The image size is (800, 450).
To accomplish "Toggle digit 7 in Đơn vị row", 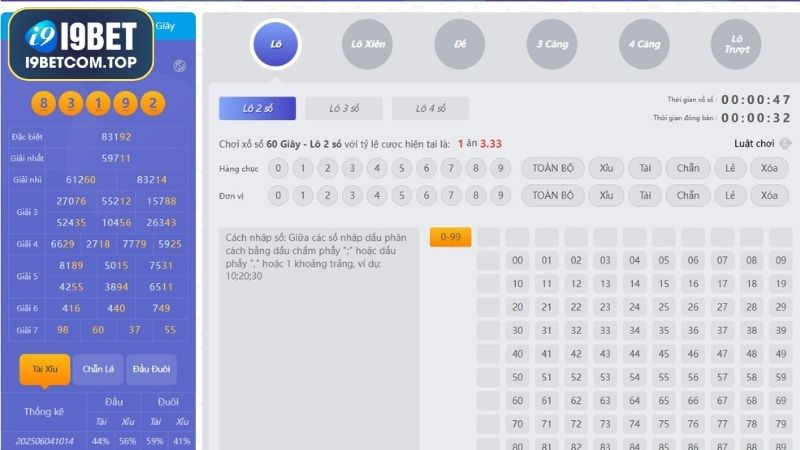I will coord(449,195).
